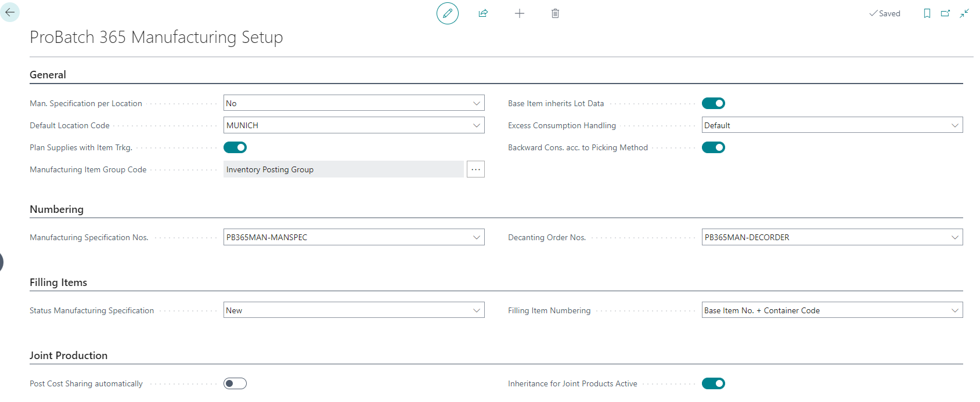Viewport: 980px width, 402px height.
Task: Click the Filling Item Numbering label
Action: pos(549,310)
